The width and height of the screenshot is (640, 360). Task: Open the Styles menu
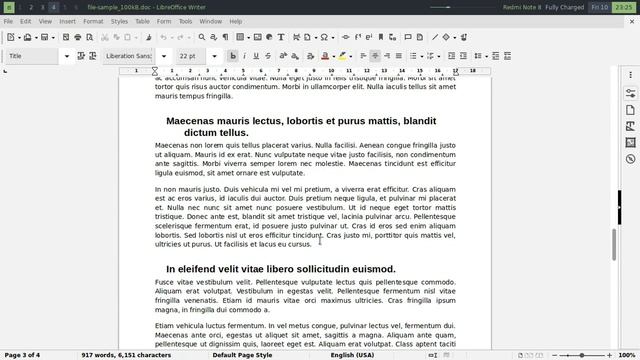tap(119, 21)
